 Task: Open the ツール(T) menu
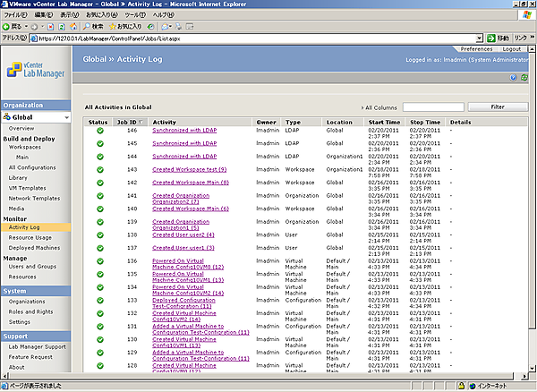point(136,15)
